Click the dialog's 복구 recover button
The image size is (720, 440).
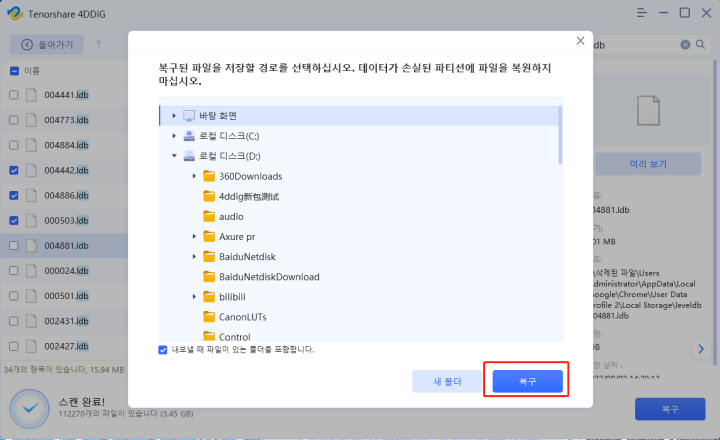point(528,381)
